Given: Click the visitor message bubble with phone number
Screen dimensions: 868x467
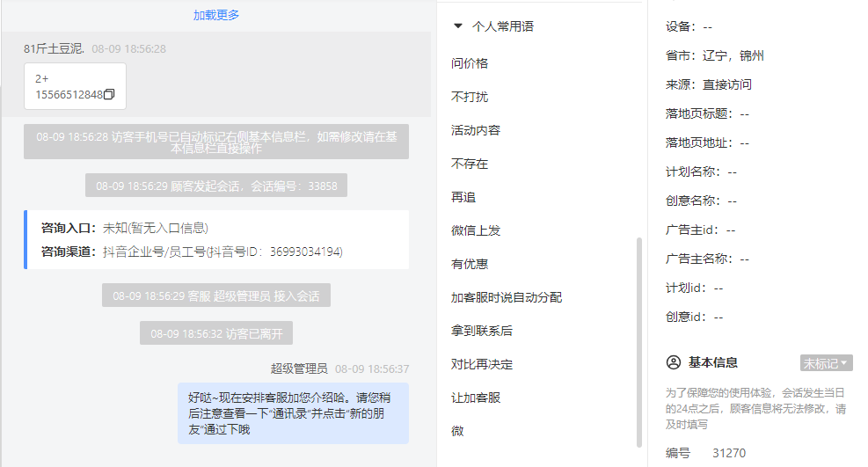Looking at the screenshot, I should [x=75, y=86].
